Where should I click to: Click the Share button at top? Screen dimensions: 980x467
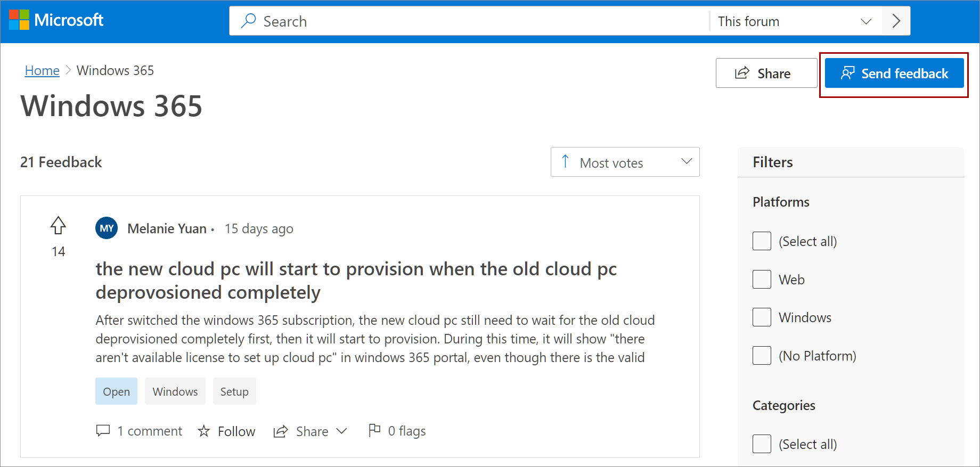(x=766, y=73)
